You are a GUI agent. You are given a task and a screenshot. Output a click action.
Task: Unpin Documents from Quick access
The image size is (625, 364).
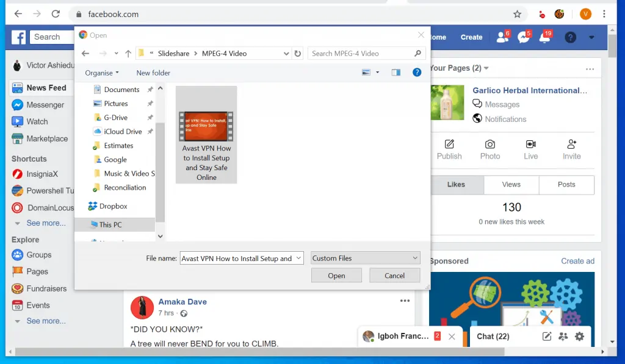[x=149, y=89]
